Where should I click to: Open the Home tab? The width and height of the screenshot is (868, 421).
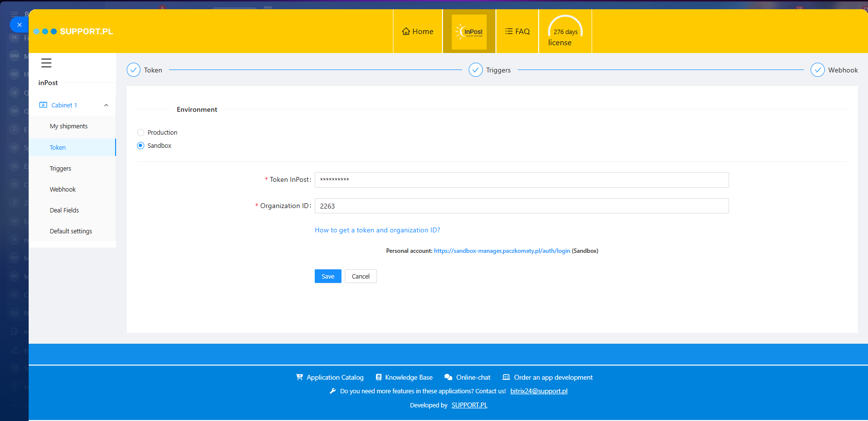(x=418, y=32)
